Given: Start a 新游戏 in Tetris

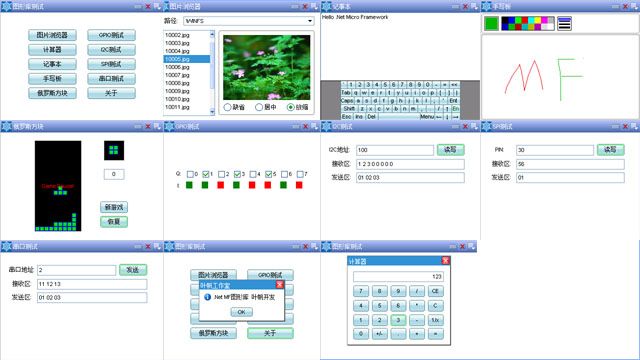Looking at the screenshot, I should [114, 207].
